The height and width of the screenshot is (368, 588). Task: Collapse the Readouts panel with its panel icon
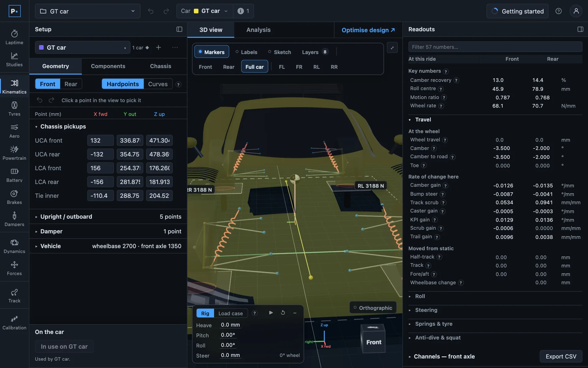580,29
